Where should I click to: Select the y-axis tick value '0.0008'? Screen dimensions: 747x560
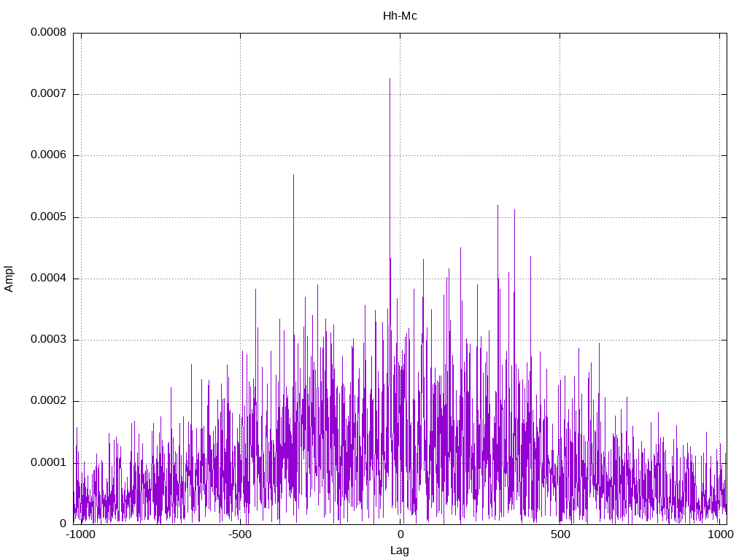click(48, 32)
